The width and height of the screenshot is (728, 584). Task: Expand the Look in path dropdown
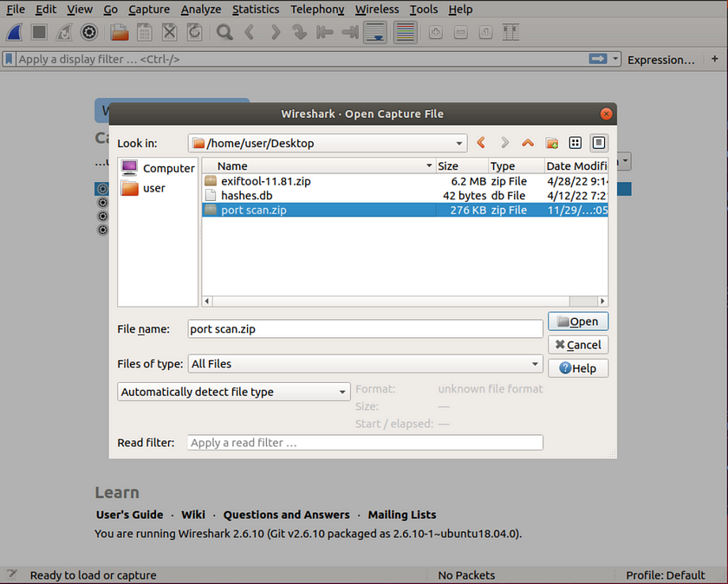(x=458, y=144)
